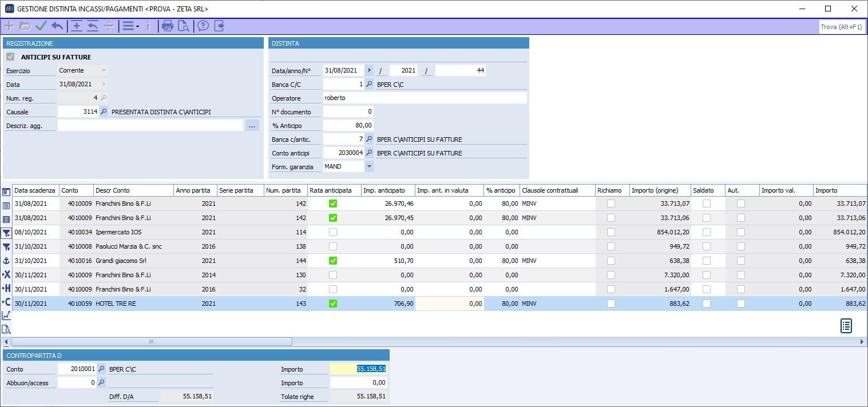The width and height of the screenshot is (868, 407).
Task: Open print preview from the toolbar
Action: coord(183,26)
